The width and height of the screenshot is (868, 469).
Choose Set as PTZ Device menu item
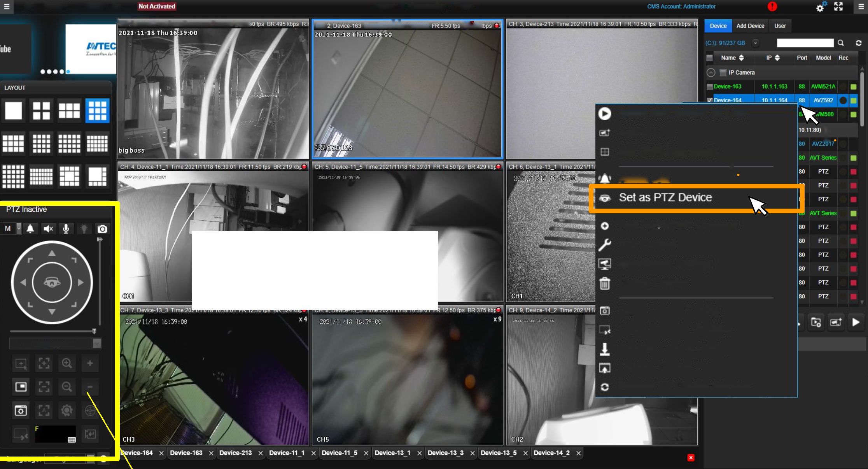665,198
